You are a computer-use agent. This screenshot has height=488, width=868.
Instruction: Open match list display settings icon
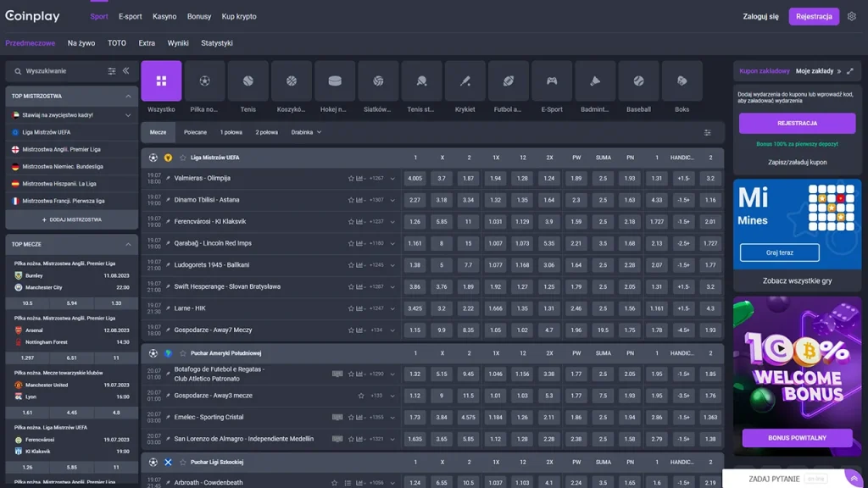[x=708, y=133]
